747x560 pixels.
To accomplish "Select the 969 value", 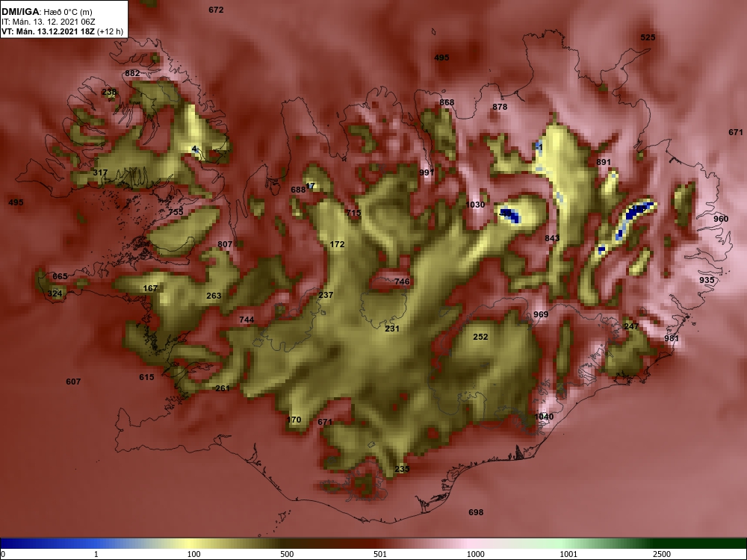I will point(541,314).
